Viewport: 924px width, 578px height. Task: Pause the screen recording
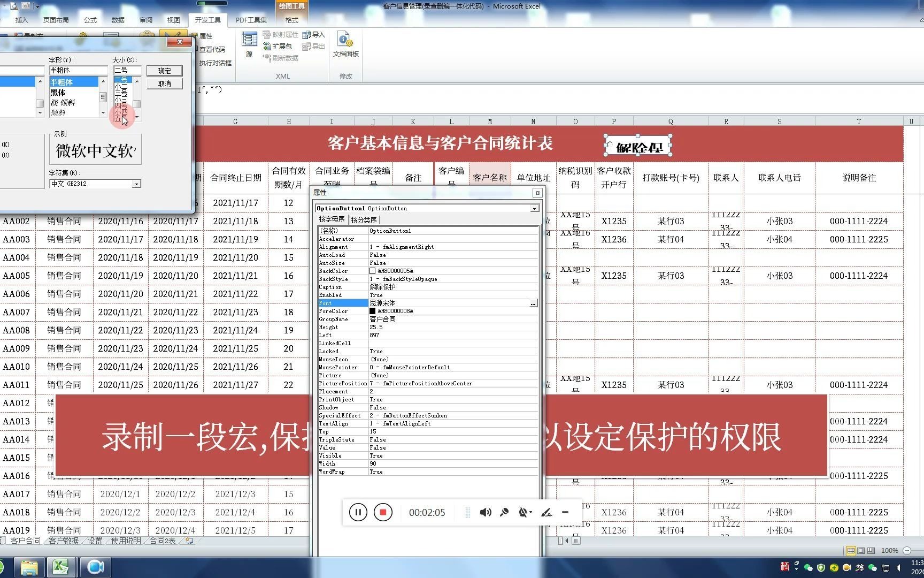(357, 512)
